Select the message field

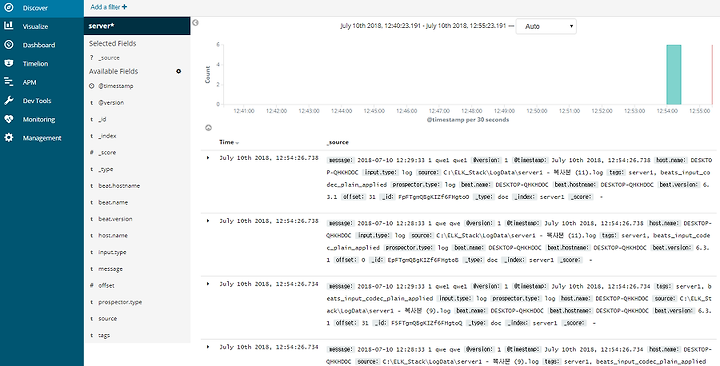(110, 269)
